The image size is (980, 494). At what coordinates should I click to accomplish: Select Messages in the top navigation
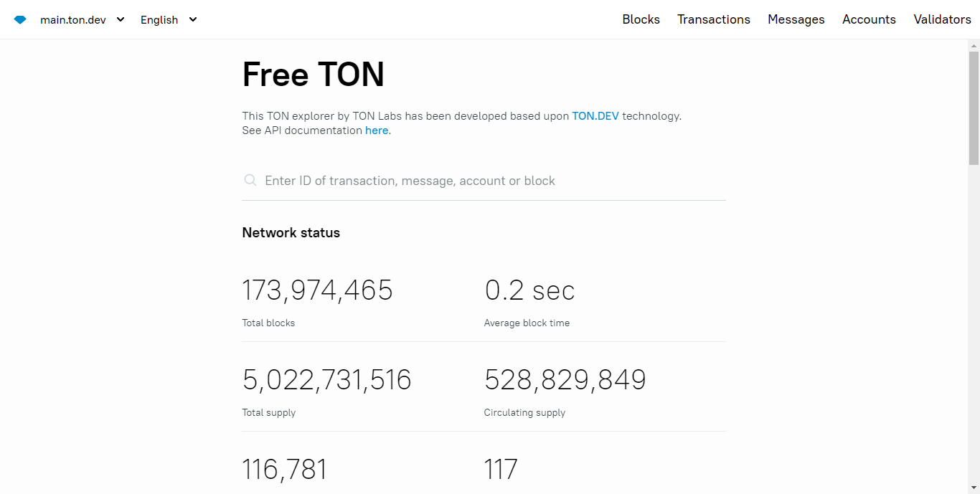(796, 20)
